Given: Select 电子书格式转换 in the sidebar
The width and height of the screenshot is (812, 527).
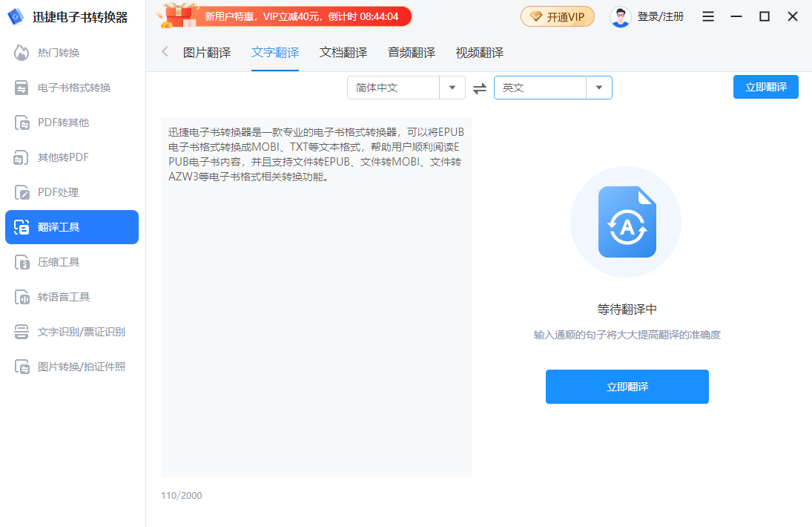Looking at the screenshot, I should (72, 88).
